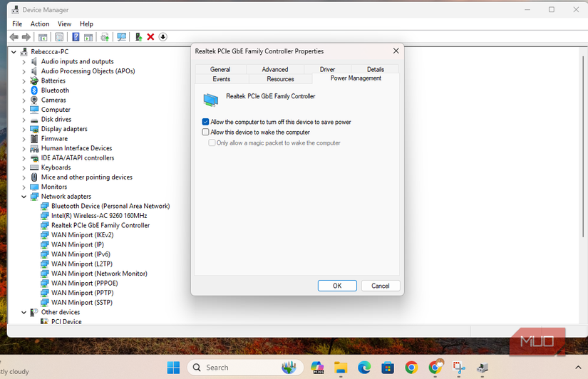Open the Action menu
The image size is (588, 379).
tap(40, 24)
